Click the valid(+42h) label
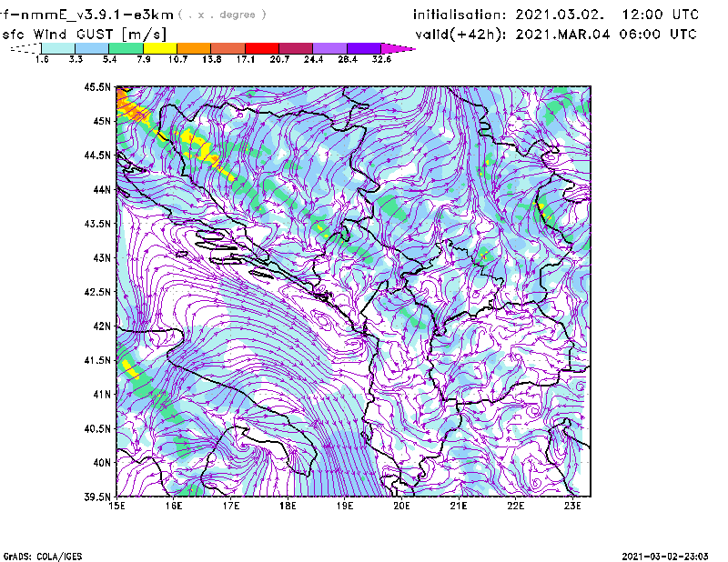728x562 pixels. [x=460, y=35]
